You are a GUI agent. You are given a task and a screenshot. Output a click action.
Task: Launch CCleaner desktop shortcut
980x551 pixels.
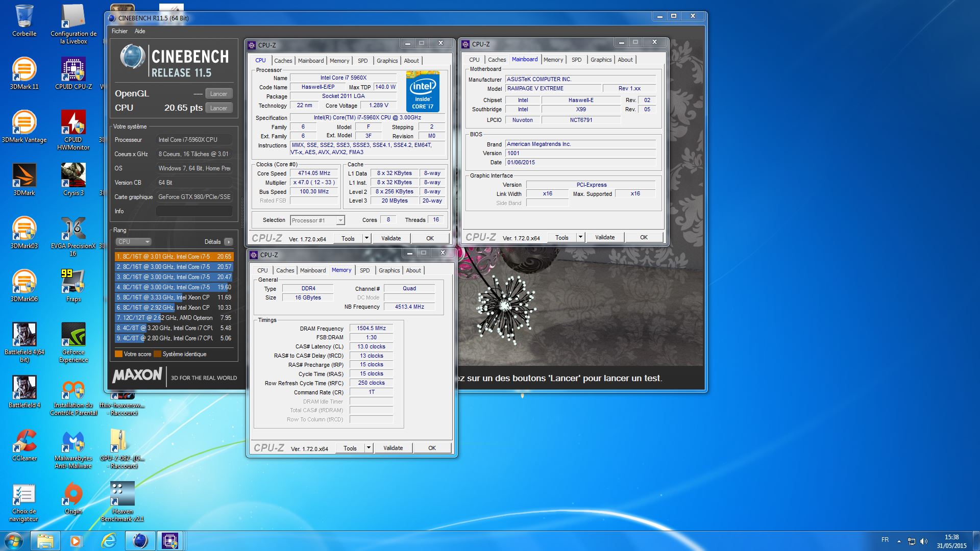click(x=24, y=445)
